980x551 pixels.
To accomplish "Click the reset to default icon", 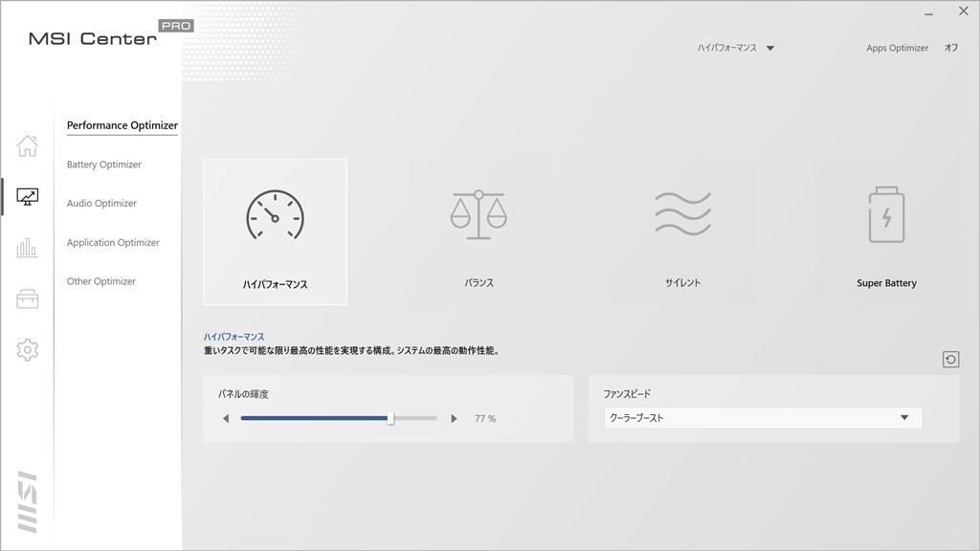I will pos(950,360).
